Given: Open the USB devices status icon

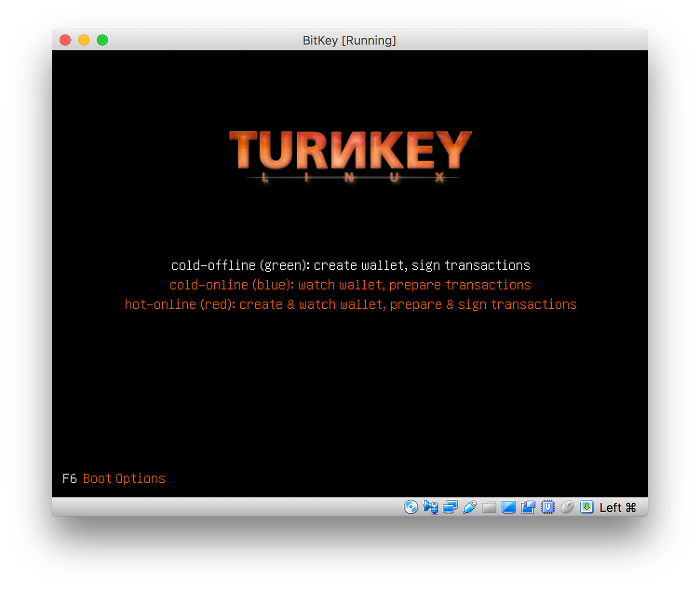Looking at the screenshot, I should [470, 507].
